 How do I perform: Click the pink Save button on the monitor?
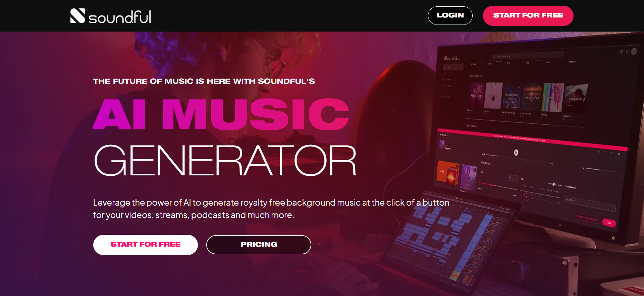click(x=609, y=223)
